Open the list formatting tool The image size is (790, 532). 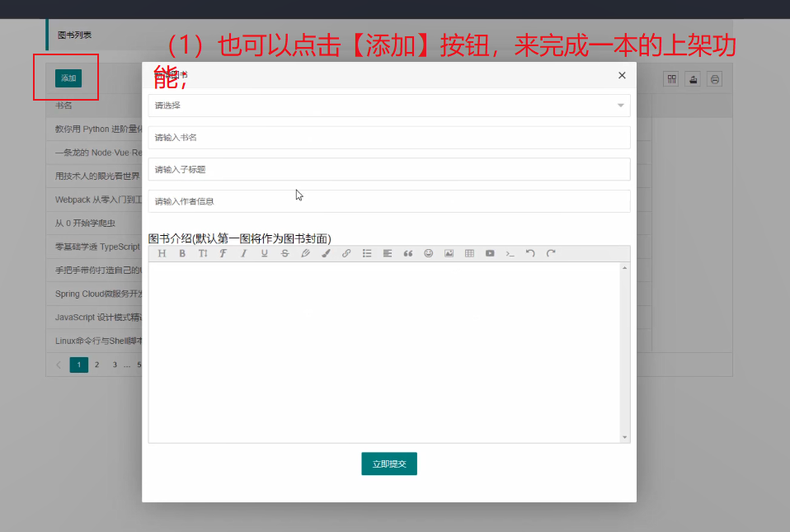367,253
